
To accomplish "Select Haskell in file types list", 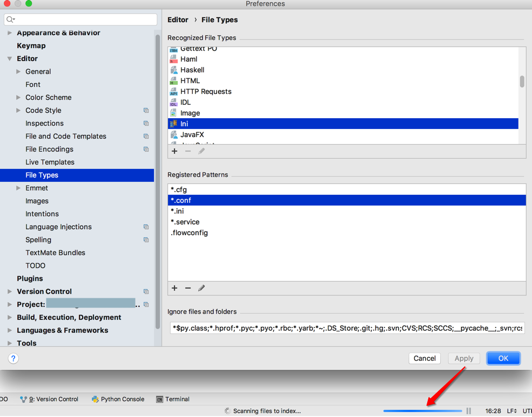I will [343, 70].
